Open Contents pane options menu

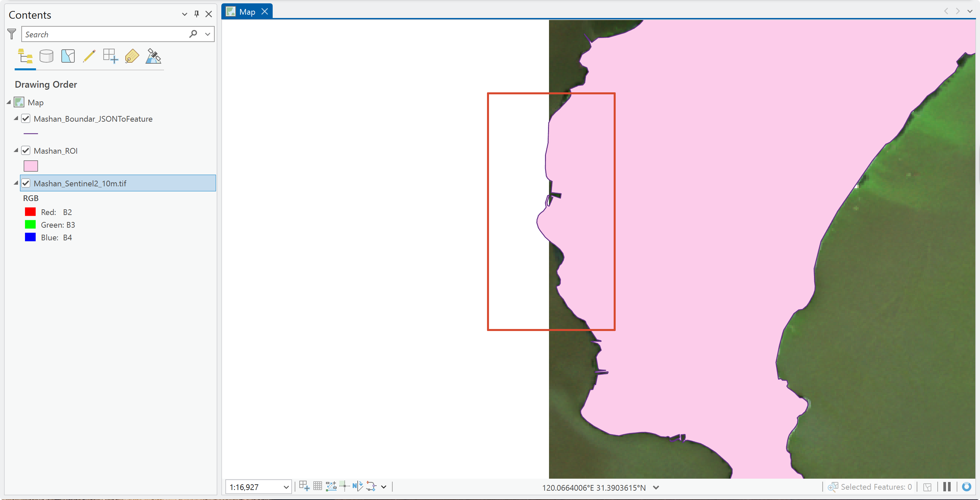coord(185,14)
